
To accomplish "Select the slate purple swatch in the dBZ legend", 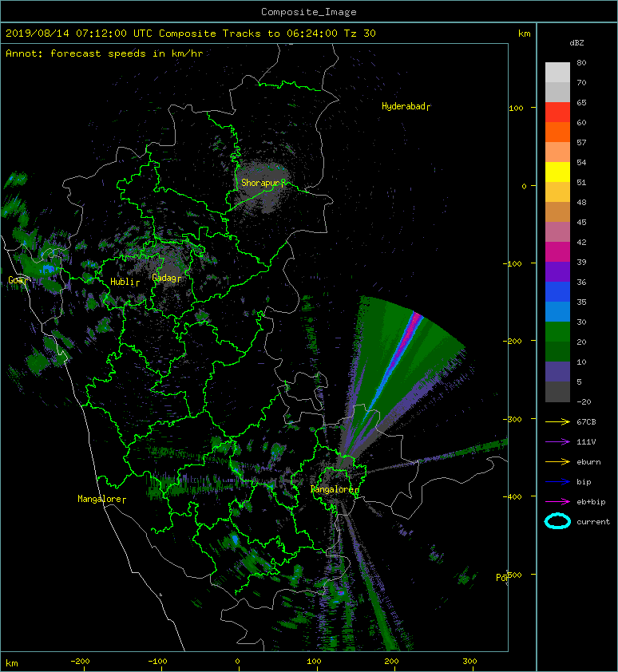I will (557, 372).
